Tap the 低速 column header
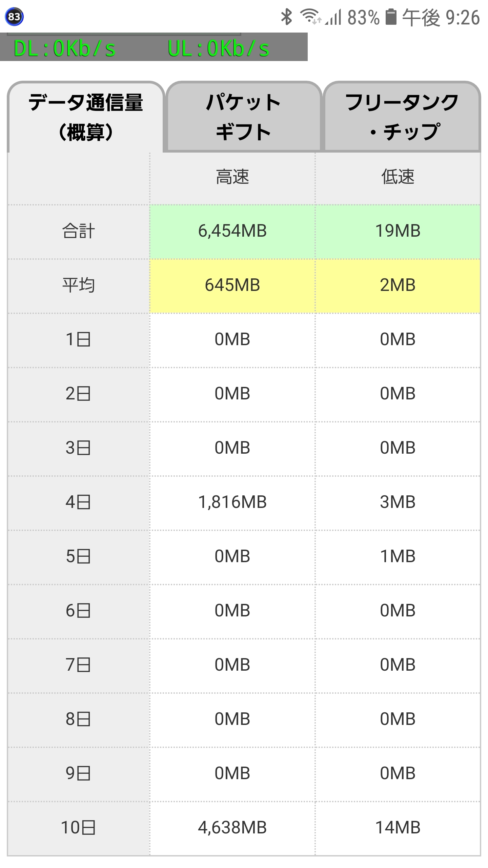This screenshot has height=868, width=488. click(x=398, y=177)
